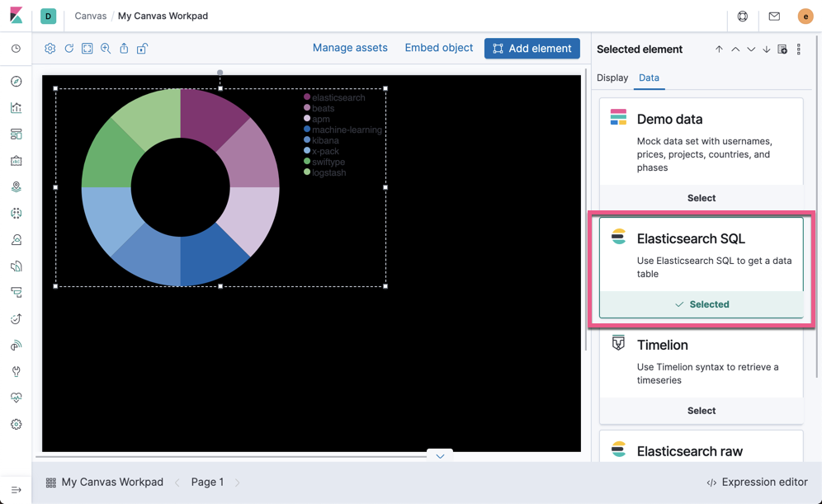Expand the page tray chevron

[x=440, y=456]
